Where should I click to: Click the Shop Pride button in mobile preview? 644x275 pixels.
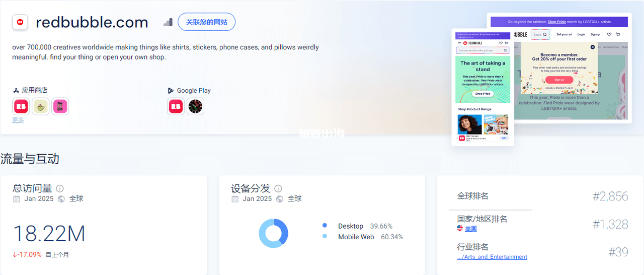[482, 94]
